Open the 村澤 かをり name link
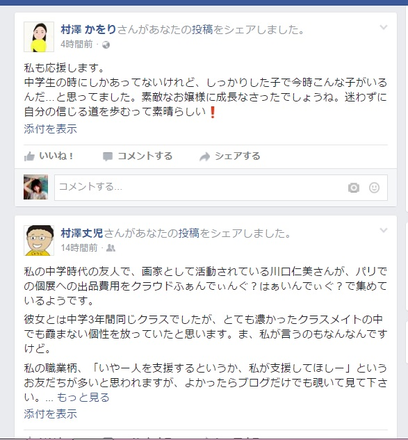 click(88, 30)
